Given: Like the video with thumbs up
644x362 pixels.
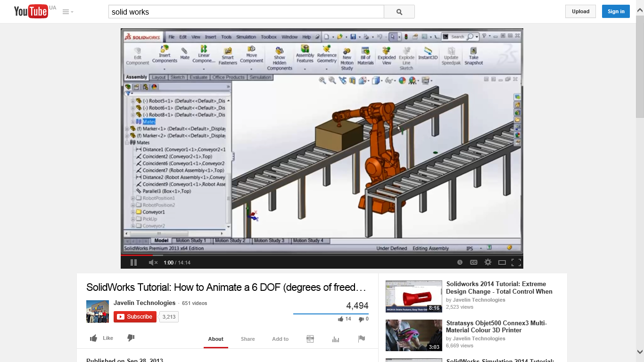Looking at the screenshot, I should click(x=101, y=338).
